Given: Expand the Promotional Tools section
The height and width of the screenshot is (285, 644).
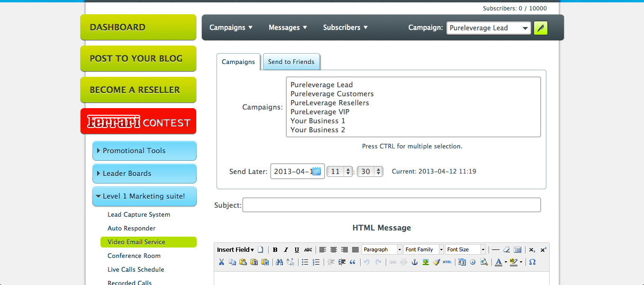Looking at the screenshot, I should 145,151.
